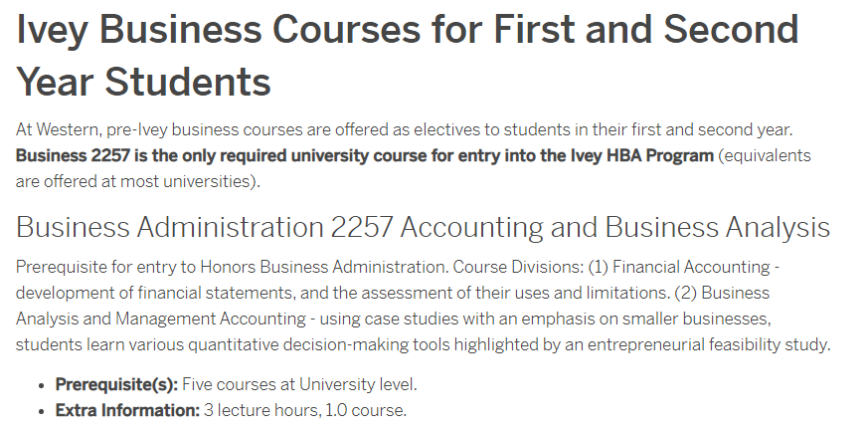Click the text "3 lecture hours, 1.0 course."

[x=305, y=411]
